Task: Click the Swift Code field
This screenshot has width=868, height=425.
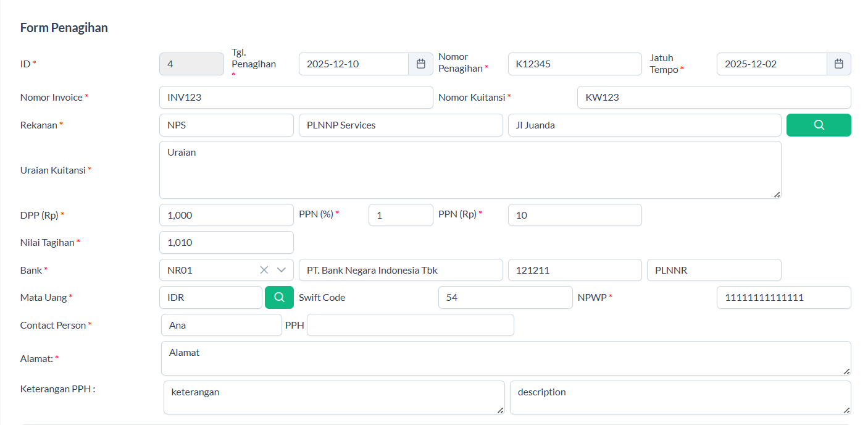Action: coord(505,297)
